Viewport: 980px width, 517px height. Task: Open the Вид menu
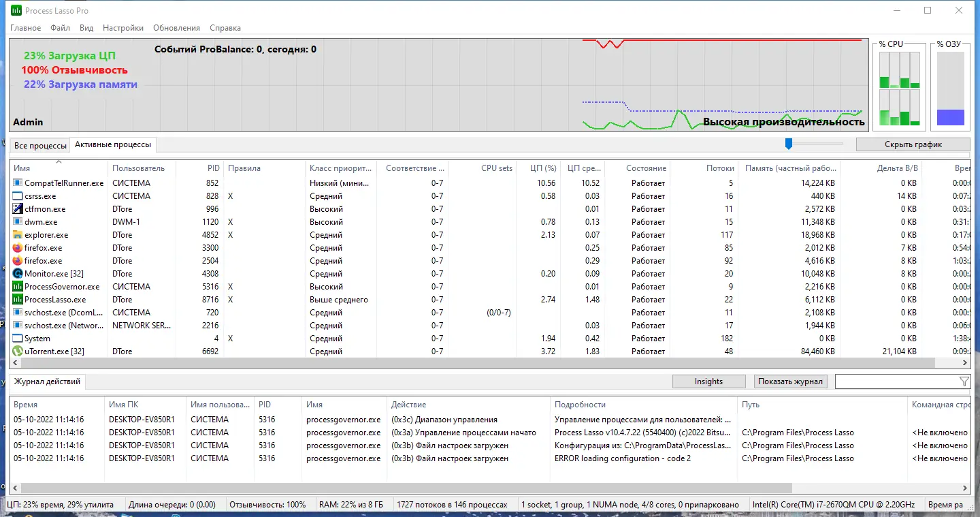point(86,28)
